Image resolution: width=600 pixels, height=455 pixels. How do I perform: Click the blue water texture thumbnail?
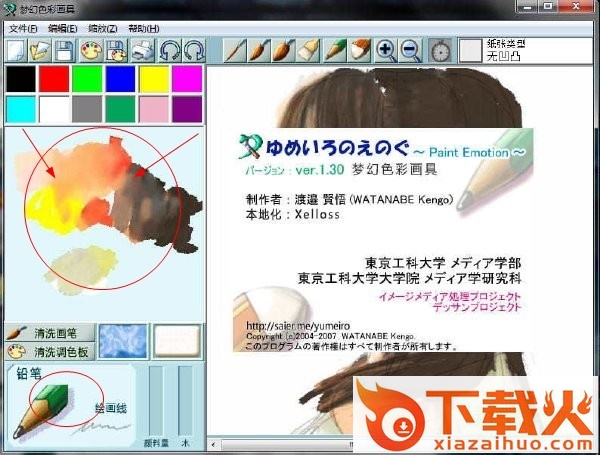[123, 341]
